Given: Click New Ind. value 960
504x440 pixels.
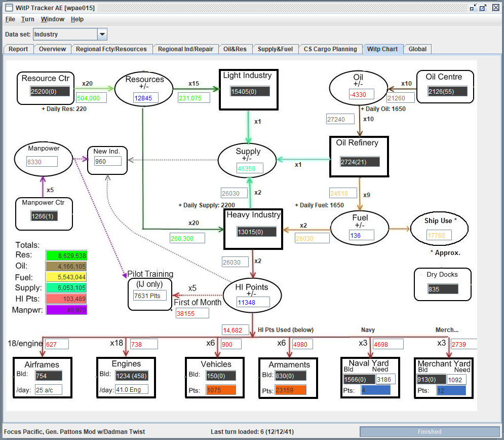Looking at the screenshot, I should pos(108,162).
